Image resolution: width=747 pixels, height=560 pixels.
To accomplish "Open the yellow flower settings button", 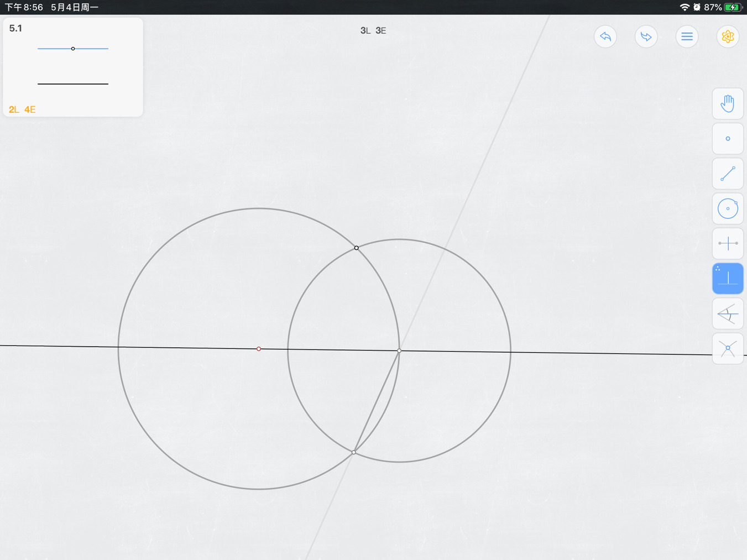I will point(728,36).
